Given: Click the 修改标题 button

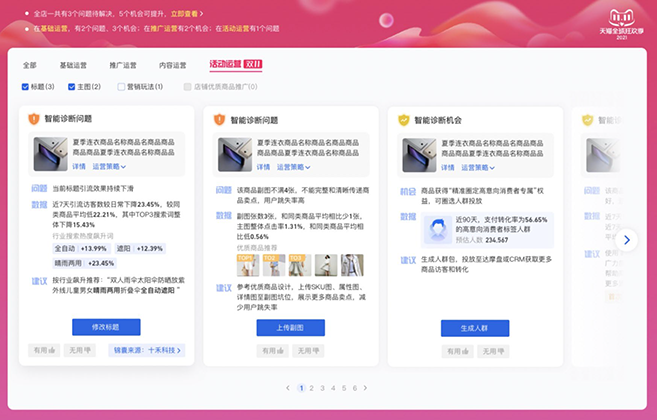Looking at the screenshot, I should [x=106, y=327].
